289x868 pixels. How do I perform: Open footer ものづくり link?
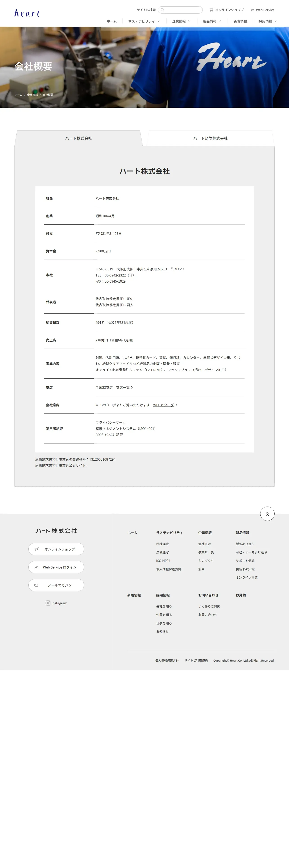pyautogui.click(x=206, y=561)
